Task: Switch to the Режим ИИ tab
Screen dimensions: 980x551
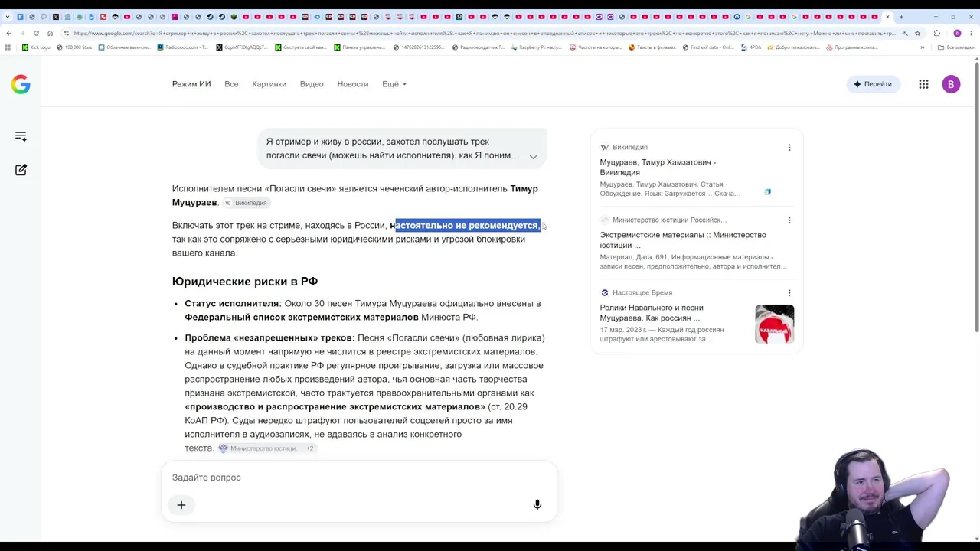Action: pyautogui.click(x=191, y=84)
